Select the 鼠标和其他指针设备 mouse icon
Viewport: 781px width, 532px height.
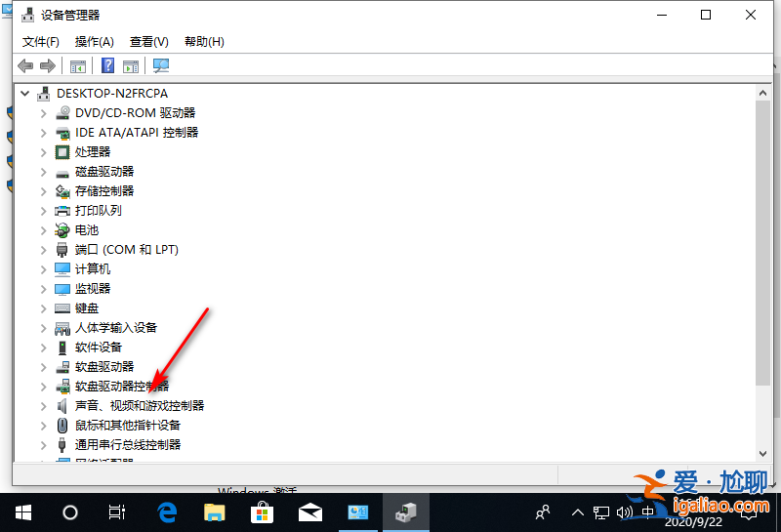[62, 426]
